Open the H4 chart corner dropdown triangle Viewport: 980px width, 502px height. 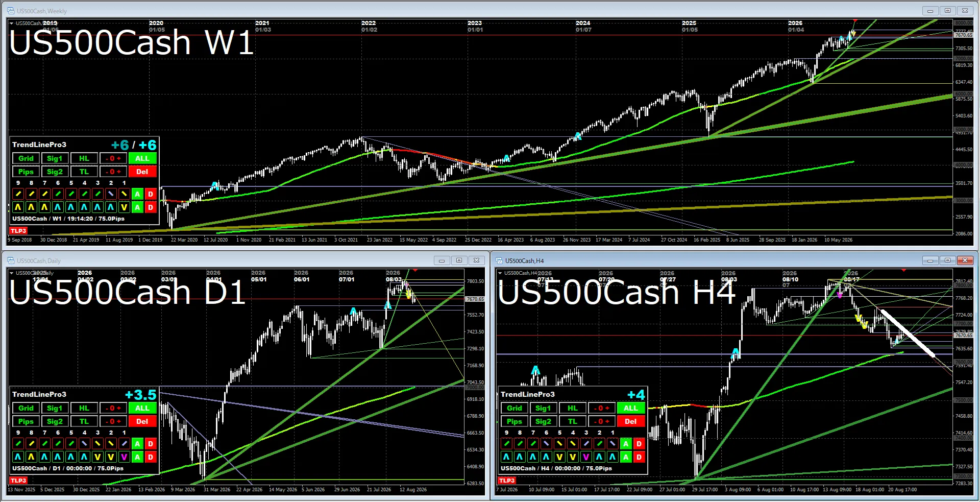coord(500,273)
